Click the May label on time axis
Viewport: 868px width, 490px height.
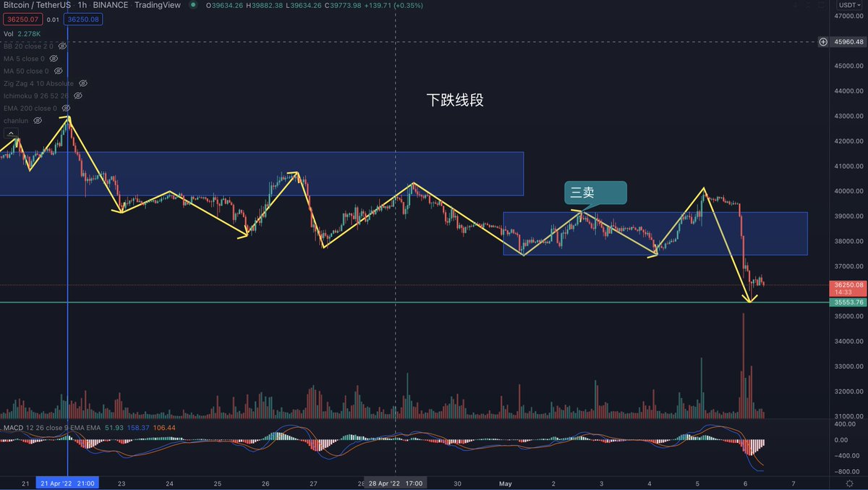pyautogui.click(x=506, y=483)
